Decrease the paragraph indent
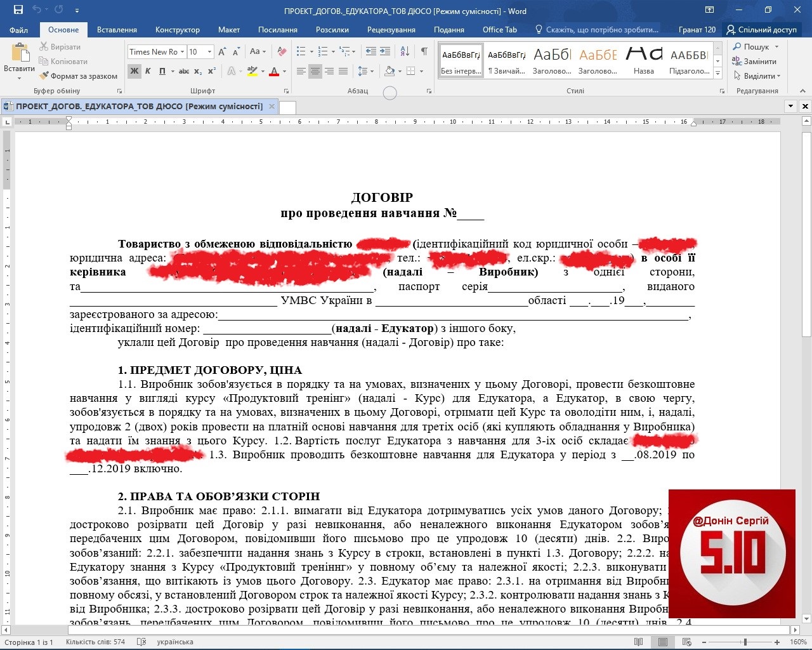The width and height of the screenshot is (812, 650). tap(371, 52)
